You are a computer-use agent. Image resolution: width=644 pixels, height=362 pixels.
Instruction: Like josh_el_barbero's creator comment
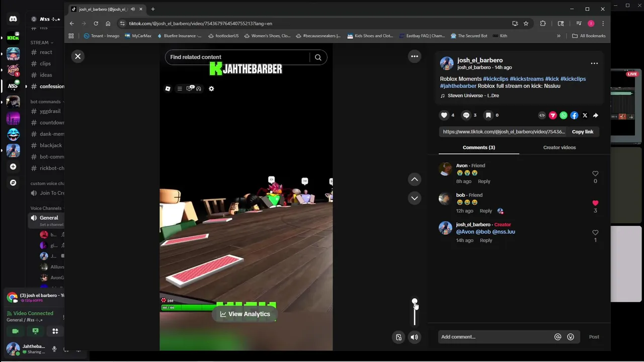(x=595, y=233)
